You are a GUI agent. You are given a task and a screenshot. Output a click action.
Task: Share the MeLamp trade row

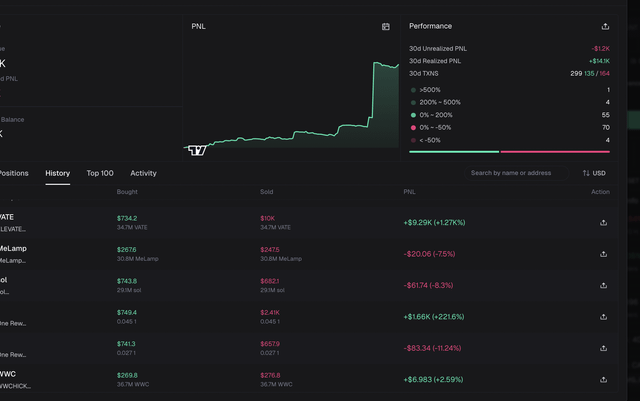(603, 254)
